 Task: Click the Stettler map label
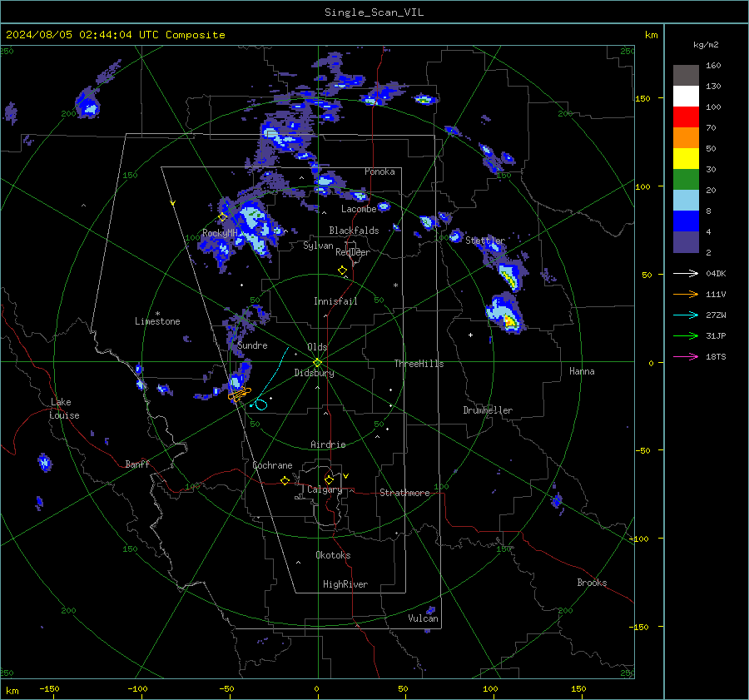coord(485,241)
